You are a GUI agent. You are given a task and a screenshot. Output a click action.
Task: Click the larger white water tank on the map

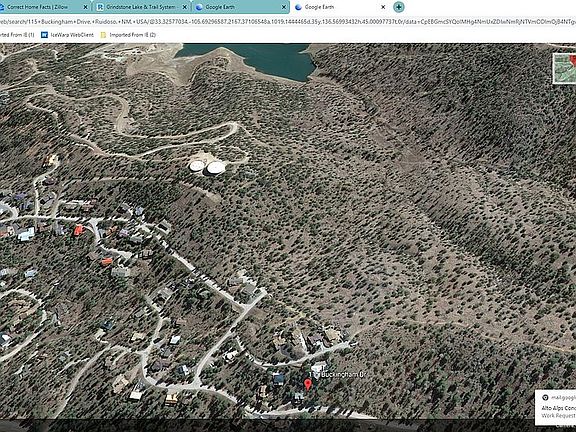point(216,168)
